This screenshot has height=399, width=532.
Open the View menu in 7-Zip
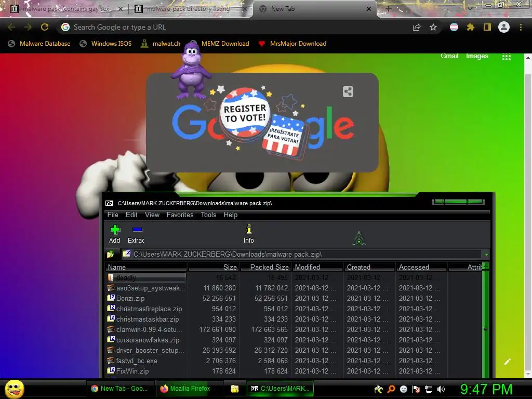click(x=152, y=215)
